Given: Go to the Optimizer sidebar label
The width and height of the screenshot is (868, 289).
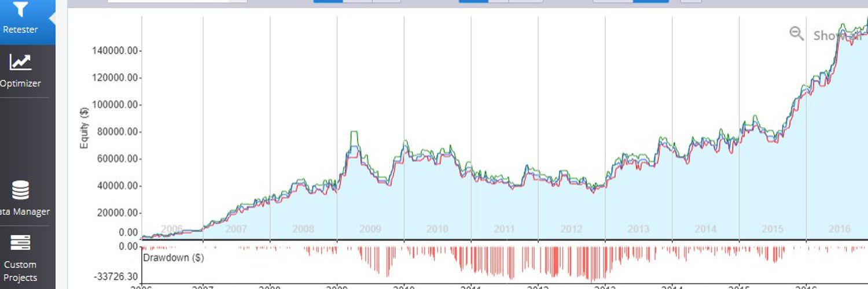Looking at the screenshot, I should tap(21, 83).
